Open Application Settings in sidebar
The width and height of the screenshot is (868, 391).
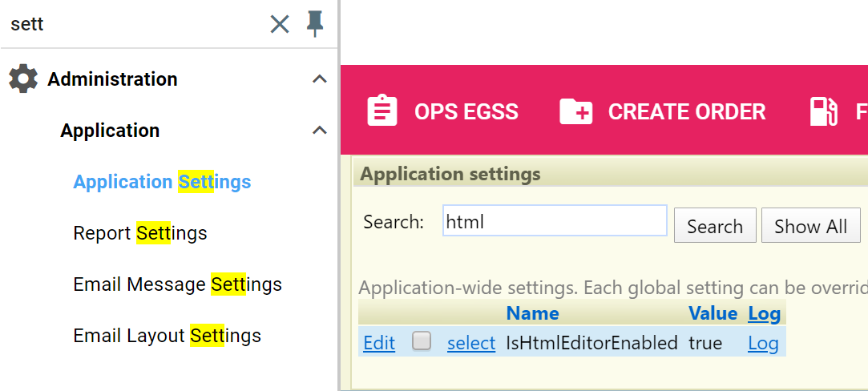click(x=162, y=182)
